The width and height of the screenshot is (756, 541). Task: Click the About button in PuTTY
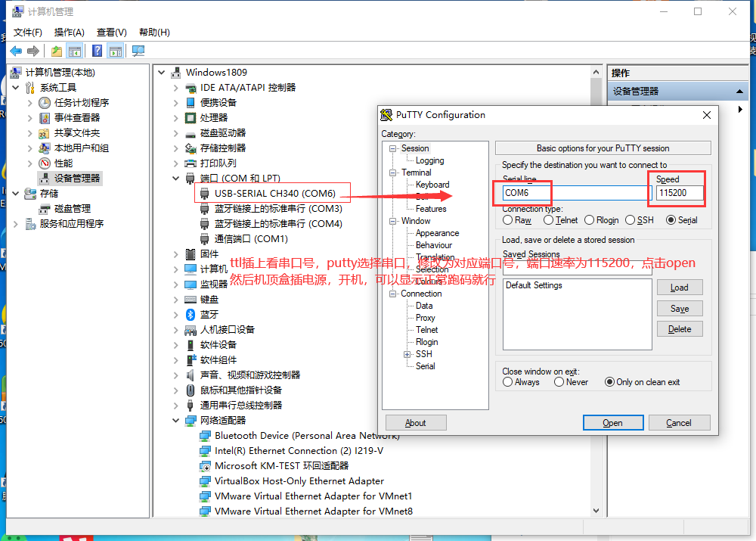pos(416,423)
